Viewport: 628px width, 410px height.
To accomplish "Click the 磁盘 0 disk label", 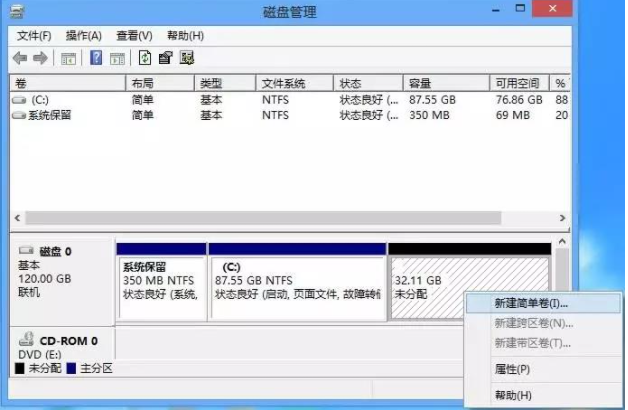I will pyautogui.click(x=58, y=251).
